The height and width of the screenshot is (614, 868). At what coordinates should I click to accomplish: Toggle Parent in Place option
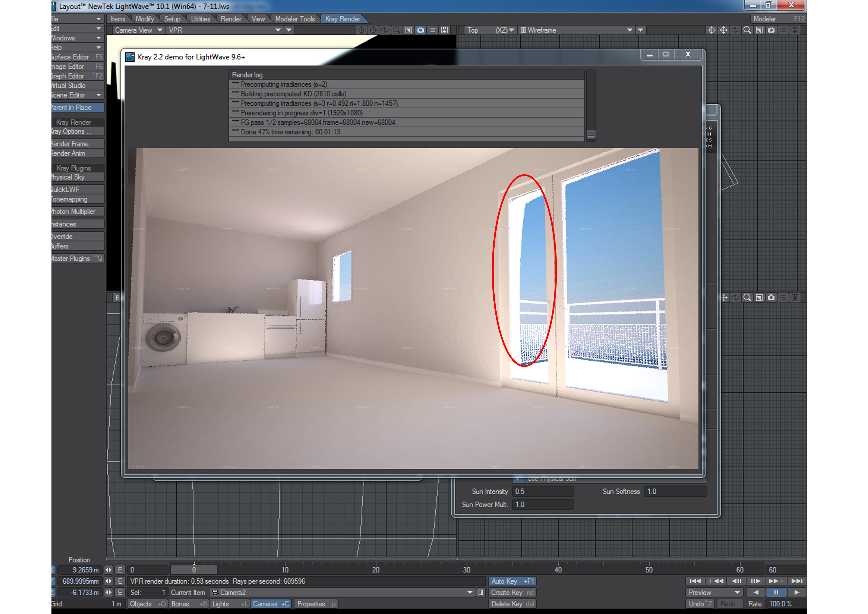[77, 107]
